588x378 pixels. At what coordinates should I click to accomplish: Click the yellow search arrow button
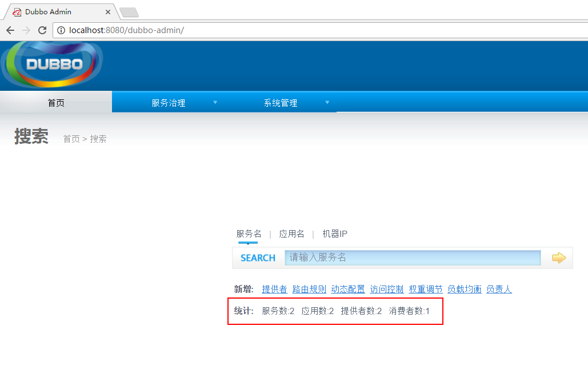[558, 258]
